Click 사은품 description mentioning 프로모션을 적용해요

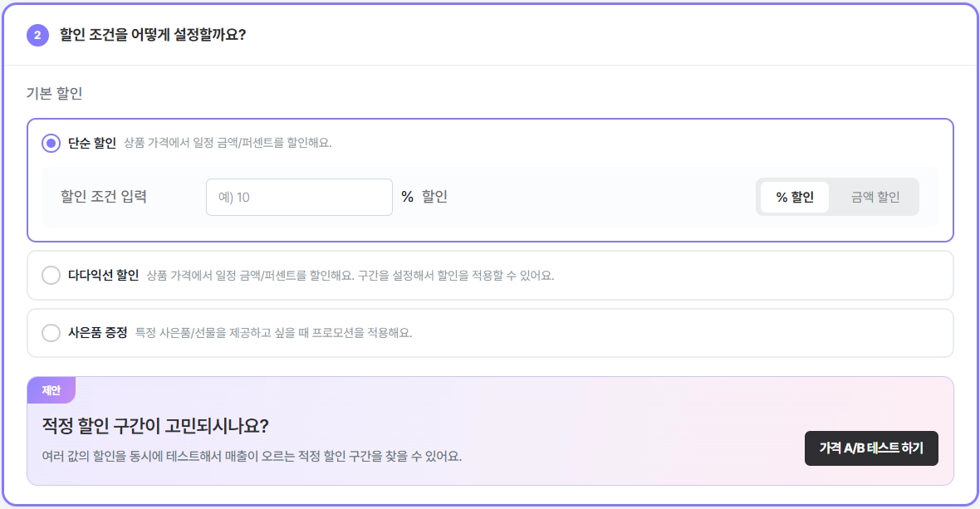click(x=274, y=333)
